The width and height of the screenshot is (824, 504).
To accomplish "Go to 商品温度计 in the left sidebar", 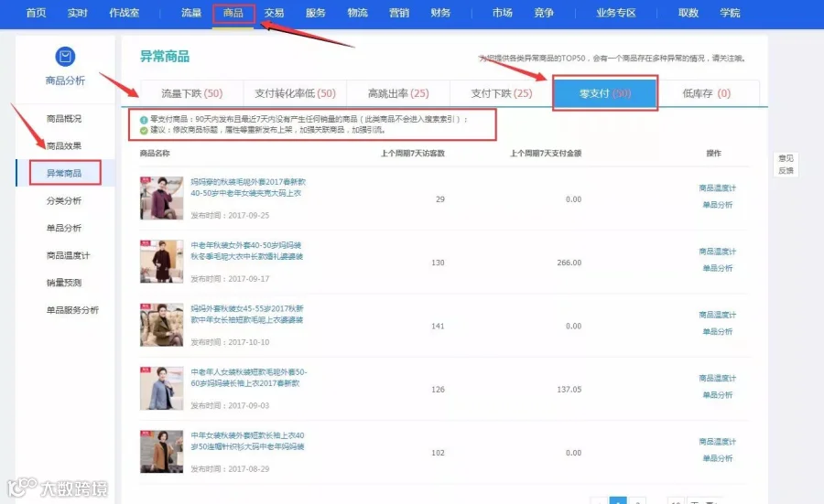I will click(68, 255).
